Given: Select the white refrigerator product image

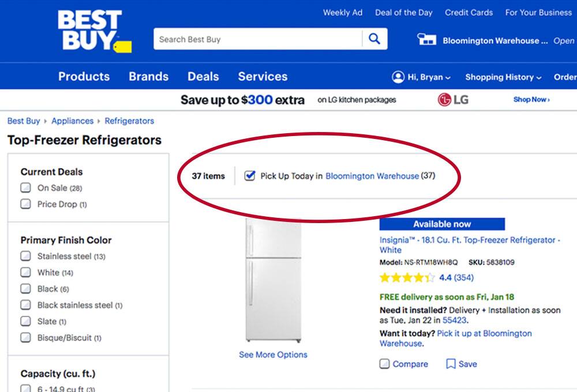Looking at the screenshot, I should [x=273, y=280].
